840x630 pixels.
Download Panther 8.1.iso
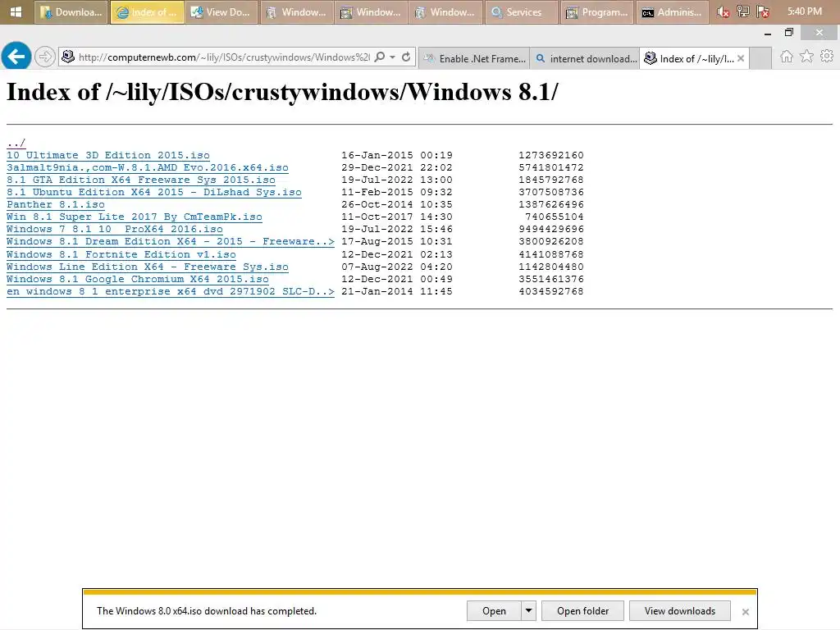tap(56, 204)
